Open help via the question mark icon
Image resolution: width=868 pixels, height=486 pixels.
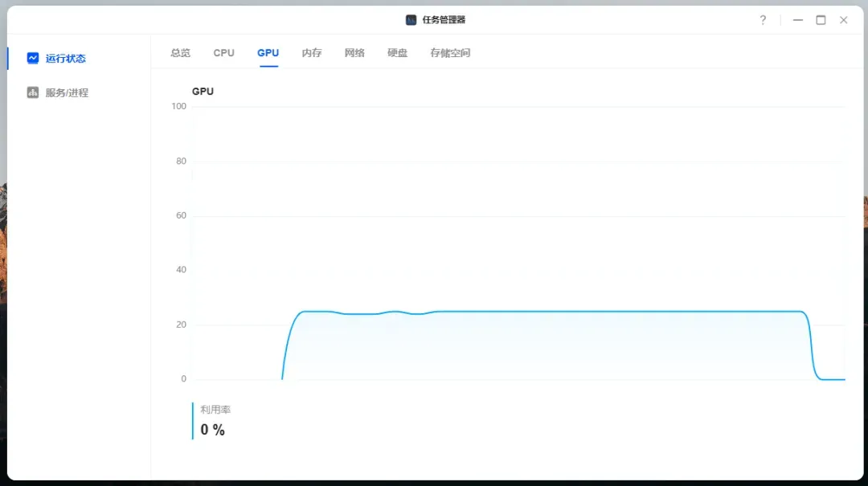pyautogui.click(x=763, y=20)
